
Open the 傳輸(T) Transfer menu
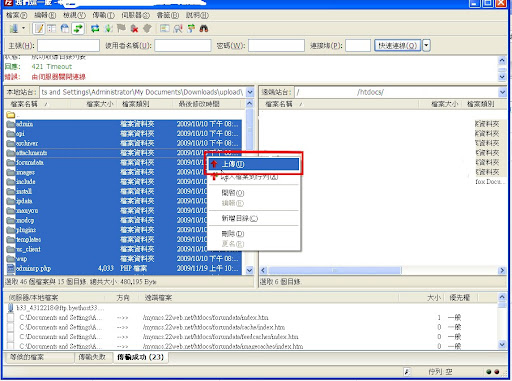click(x=103, y=15)
